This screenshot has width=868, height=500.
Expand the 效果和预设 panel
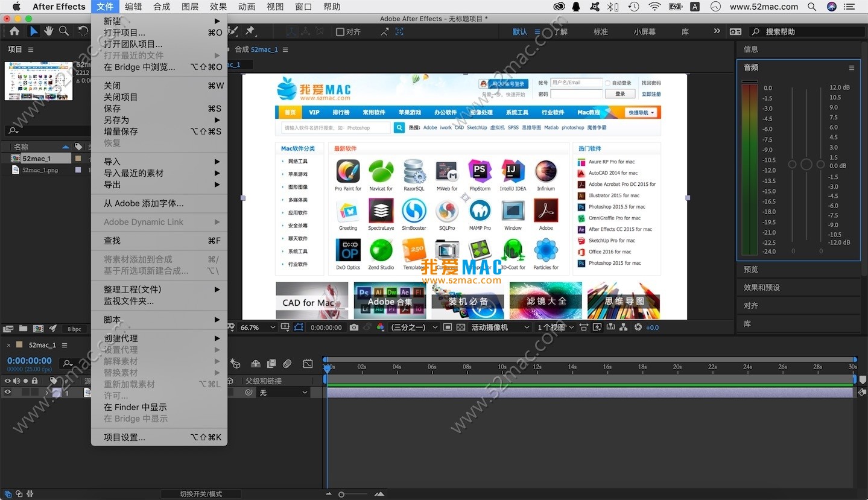point(762,288)
